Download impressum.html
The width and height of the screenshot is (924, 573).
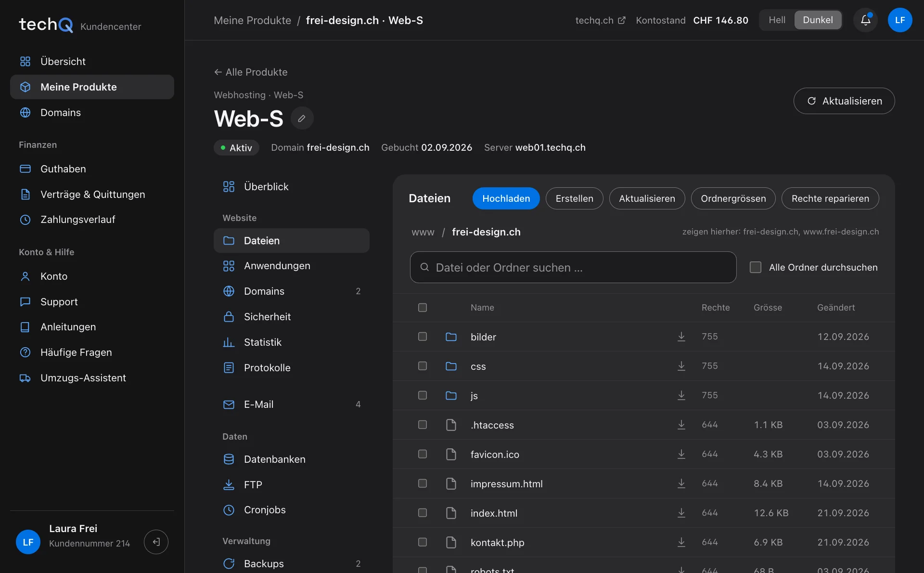681,483
